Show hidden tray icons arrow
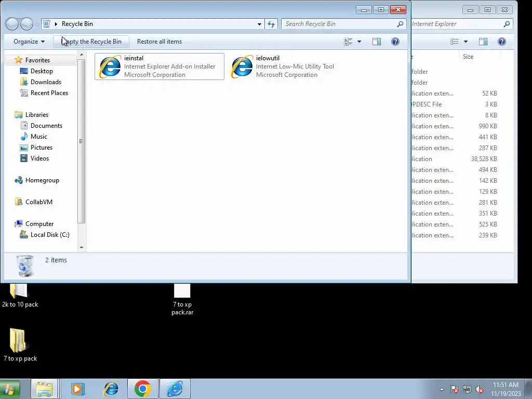Screen dimensions: 532x399 click(442, 389)
